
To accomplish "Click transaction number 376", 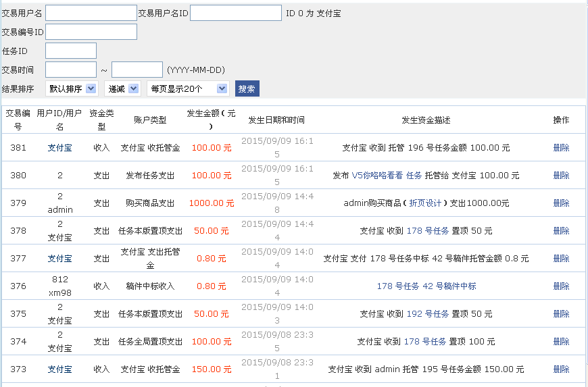I will (x=18, y=286).
